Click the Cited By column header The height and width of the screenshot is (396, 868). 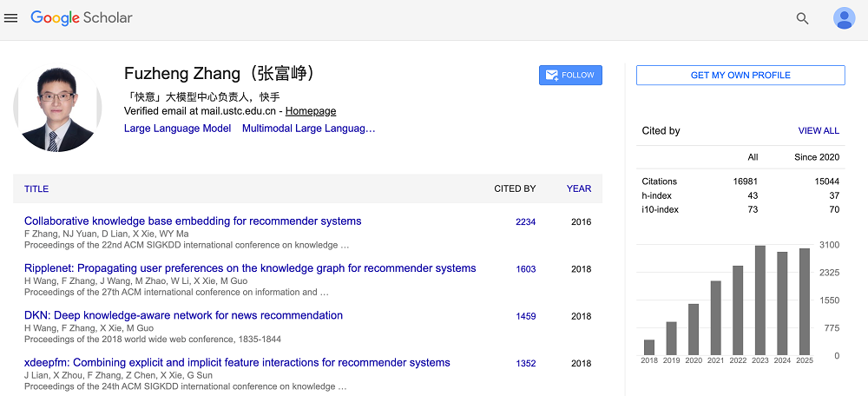pyautogui.click(x=515, y=188)
